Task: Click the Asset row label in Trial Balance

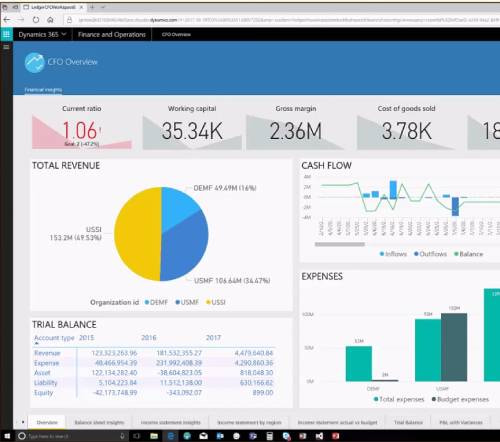Action: (42, 373)
